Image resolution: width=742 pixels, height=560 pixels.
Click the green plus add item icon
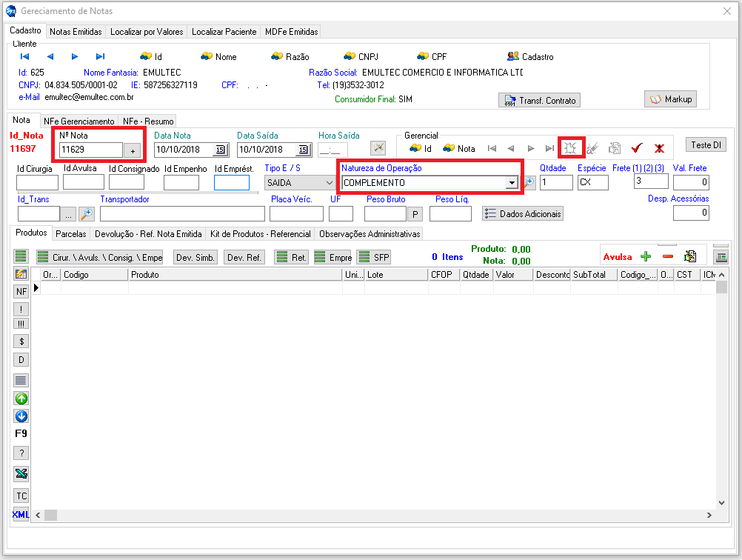pos(646,256)
